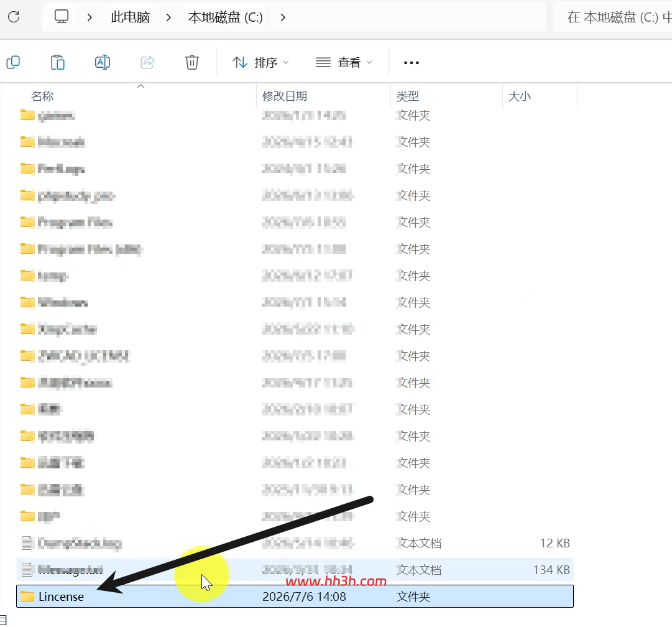Expand the chevron after the monitor icon
Image resolution: width=672 pixels, height=627 pixels.
point(89,17)
